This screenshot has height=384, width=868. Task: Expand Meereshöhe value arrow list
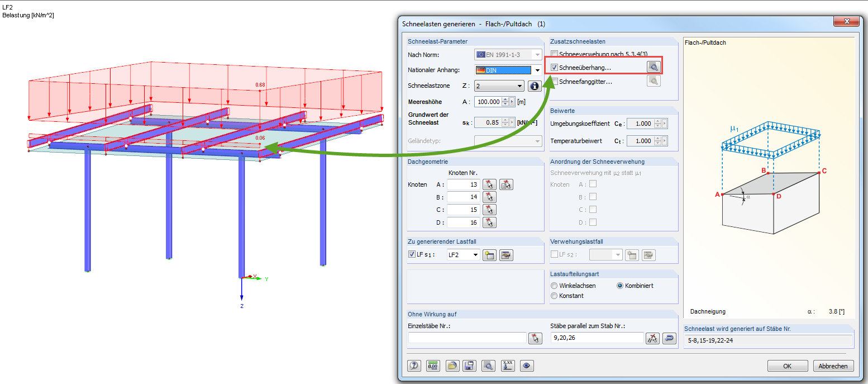(512, 102)
